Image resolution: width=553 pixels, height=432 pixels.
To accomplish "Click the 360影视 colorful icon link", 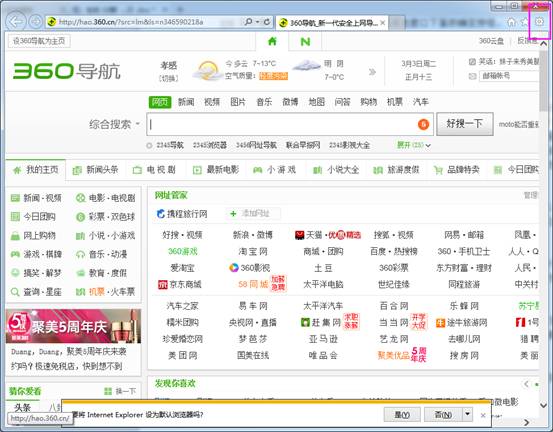I will tap(233, 268).
